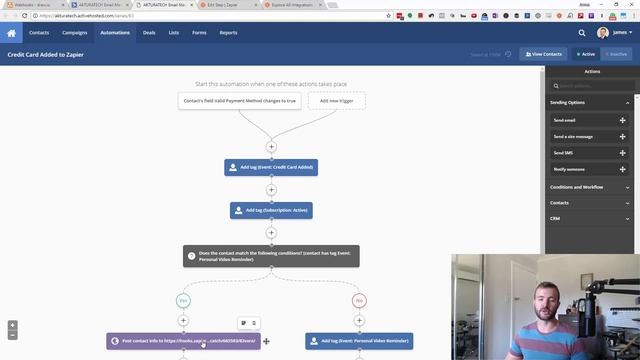This screenshot has height=360, width=640.
Task: Go to the Reports section
Action: point(228,33)
